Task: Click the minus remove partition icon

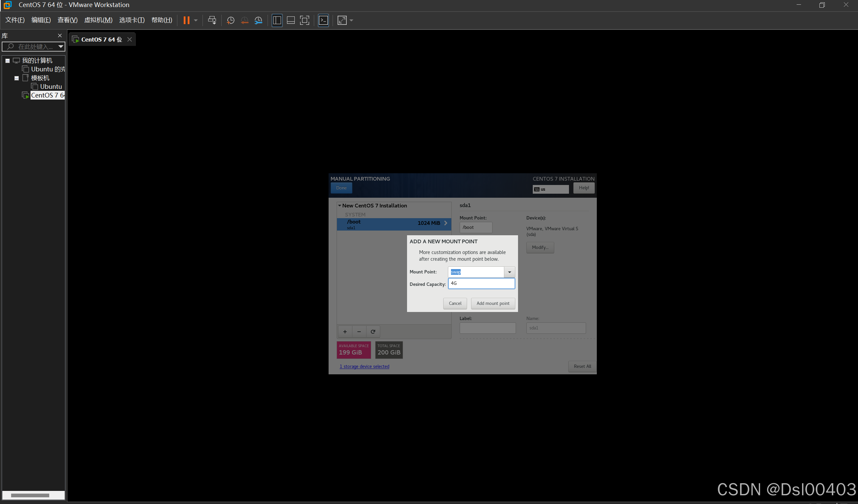Action: pyautogui.click(x=359, y=332)
